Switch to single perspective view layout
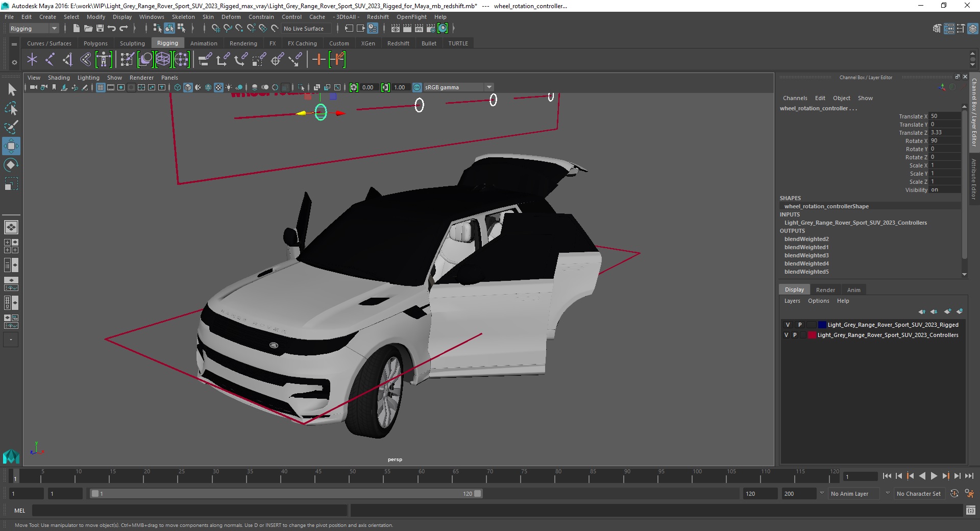This screenshot has height=531, width=980. click(x=11, y=227)
